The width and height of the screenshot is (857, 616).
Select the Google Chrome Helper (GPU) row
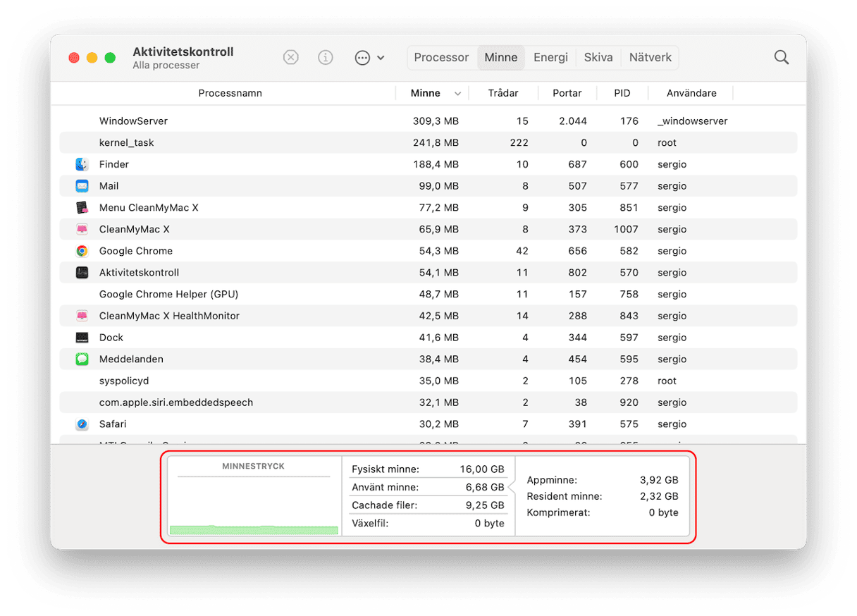pos(428,294)
